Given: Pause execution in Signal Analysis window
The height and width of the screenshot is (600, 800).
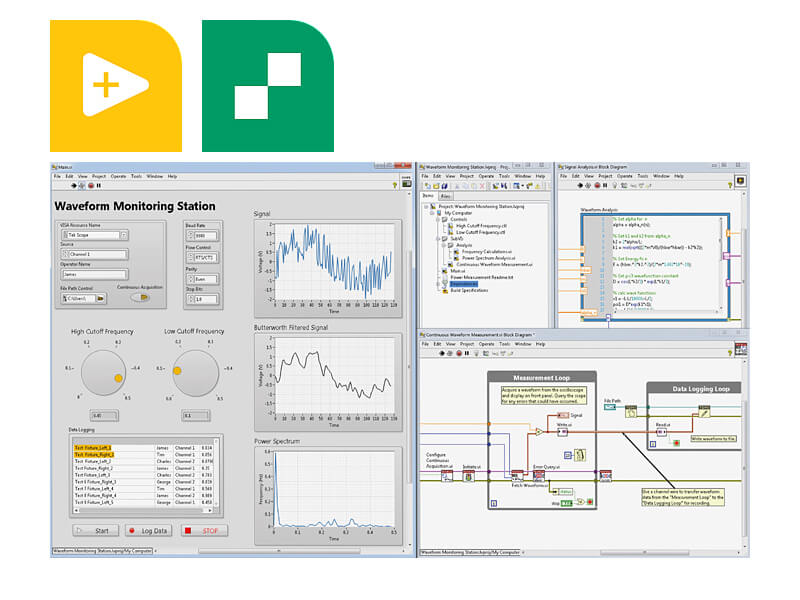Looking at the screenshot, I should (605, 185).
